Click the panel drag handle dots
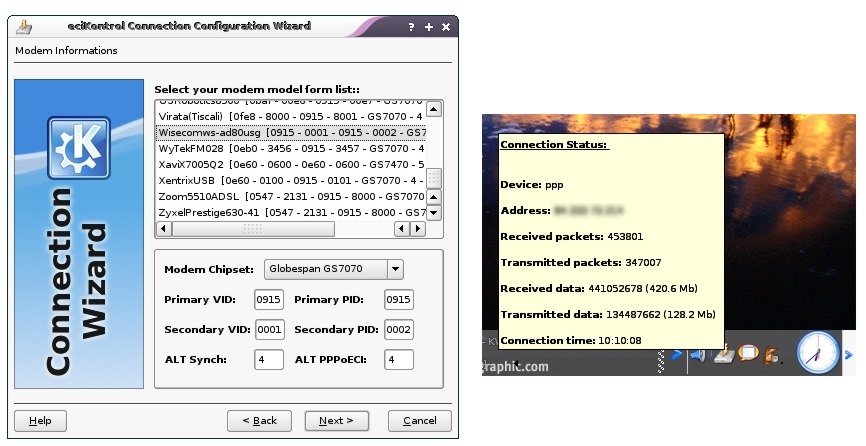 tap(661, 360)
